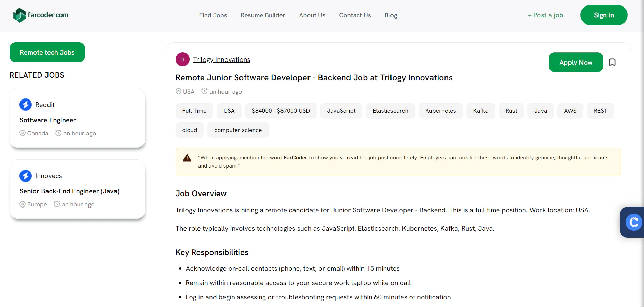Click the Reddit lightning bolt company icon
This screenshot has height=307, width=644.
coord(26,105)
